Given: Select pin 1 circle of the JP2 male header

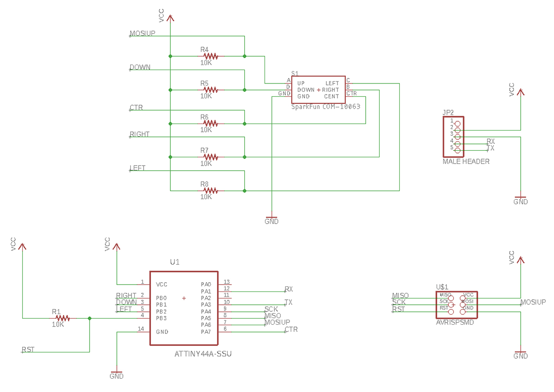Looking at the screenshot, I should [x=457, y=124].
